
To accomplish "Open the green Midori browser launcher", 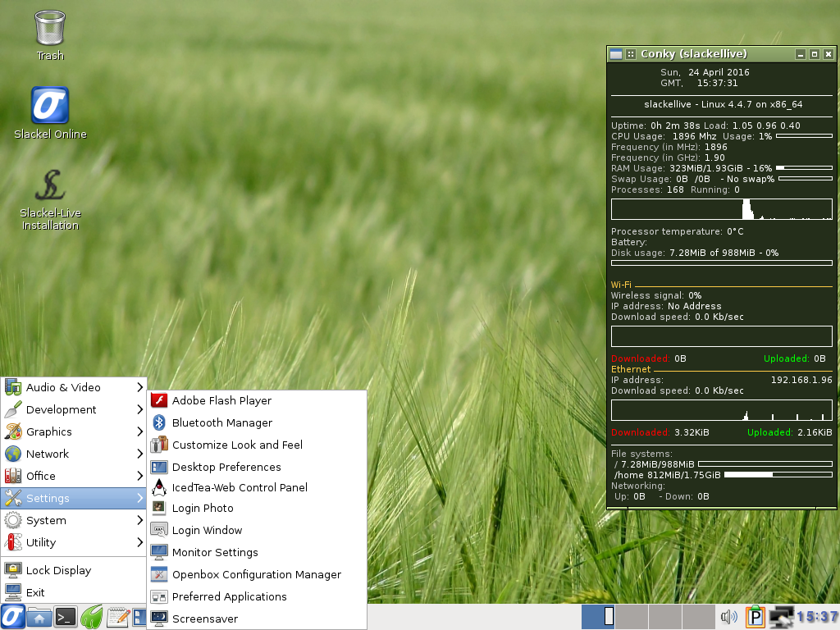I will (92, 618).
